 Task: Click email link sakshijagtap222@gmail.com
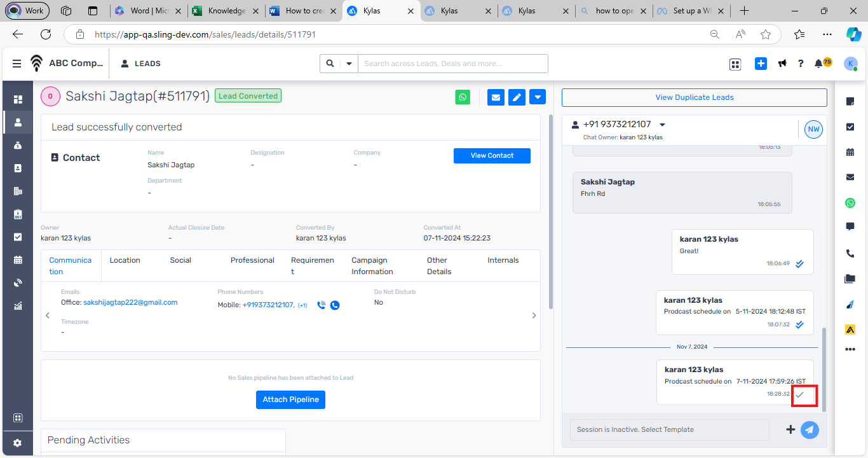point(130,302)
